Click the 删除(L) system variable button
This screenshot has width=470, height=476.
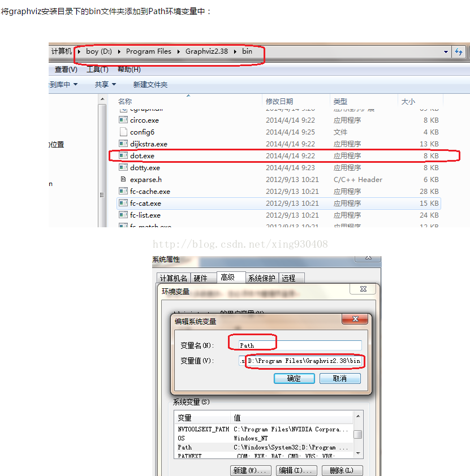click(342, 470)
